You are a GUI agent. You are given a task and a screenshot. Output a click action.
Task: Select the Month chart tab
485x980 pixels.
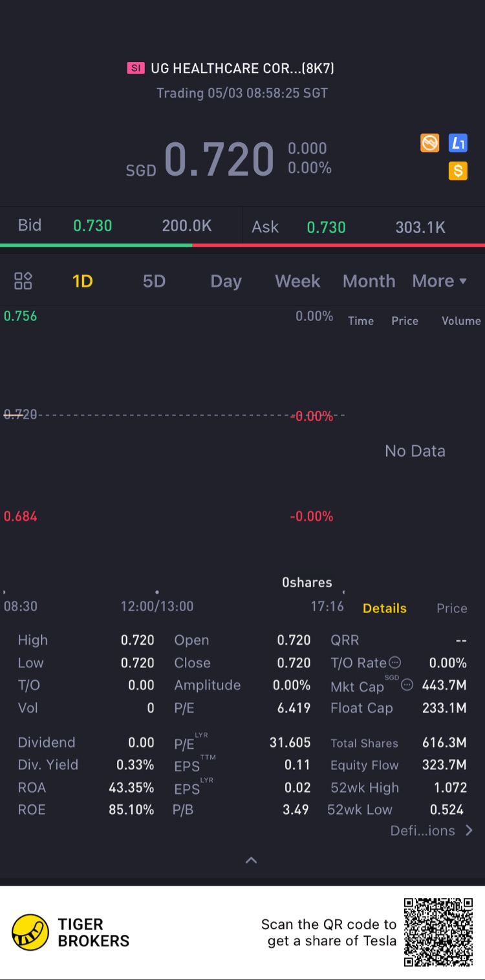tap(369, 281)
